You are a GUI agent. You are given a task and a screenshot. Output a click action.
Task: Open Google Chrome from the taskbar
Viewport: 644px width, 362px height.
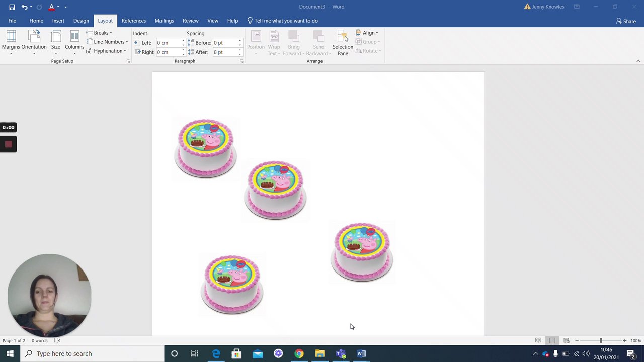tap(299, 353)
